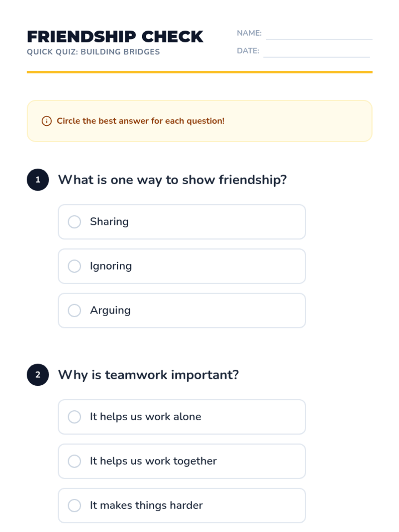Choose the 'It helps us work together' radio button
399x532 pixels.
pyautogui.click(x=74, y=461)
